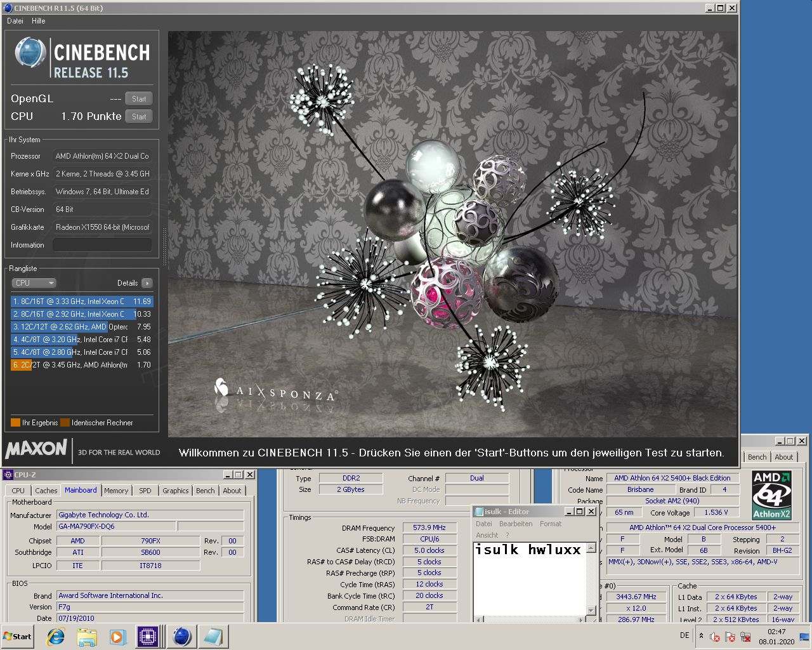Click the Editor notepad title icon
This screenshot has height=650, width=812.
point(479,512)
